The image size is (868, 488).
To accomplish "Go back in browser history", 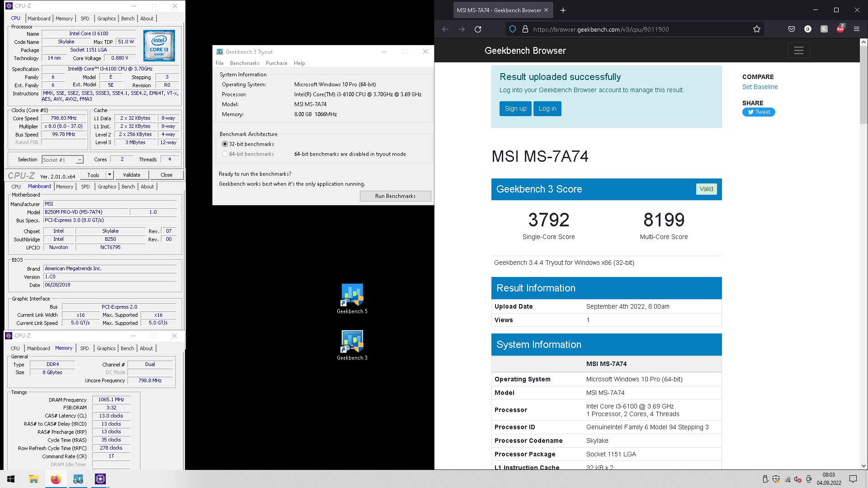I will 445,29.
